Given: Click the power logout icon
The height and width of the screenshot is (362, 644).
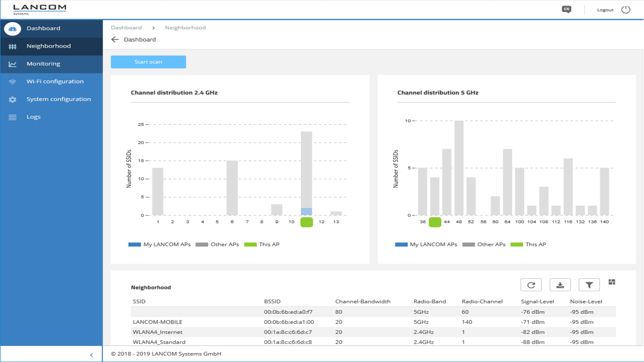Looking at the screenshot, I should tap(626, 10).
